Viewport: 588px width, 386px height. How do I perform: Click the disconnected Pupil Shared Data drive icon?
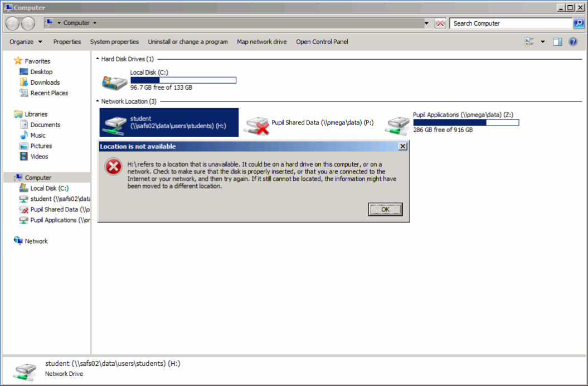(x=256, y=126)
